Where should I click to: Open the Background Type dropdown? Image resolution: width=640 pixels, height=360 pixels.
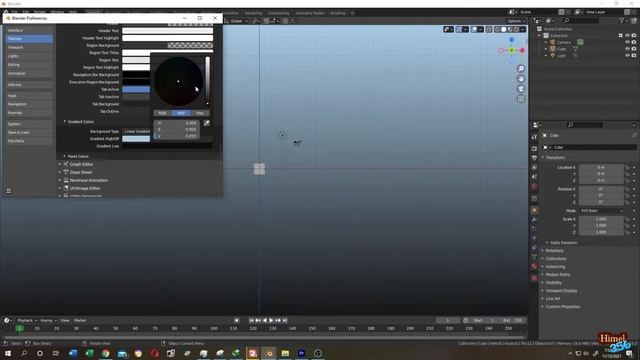(x=136, y=131)
